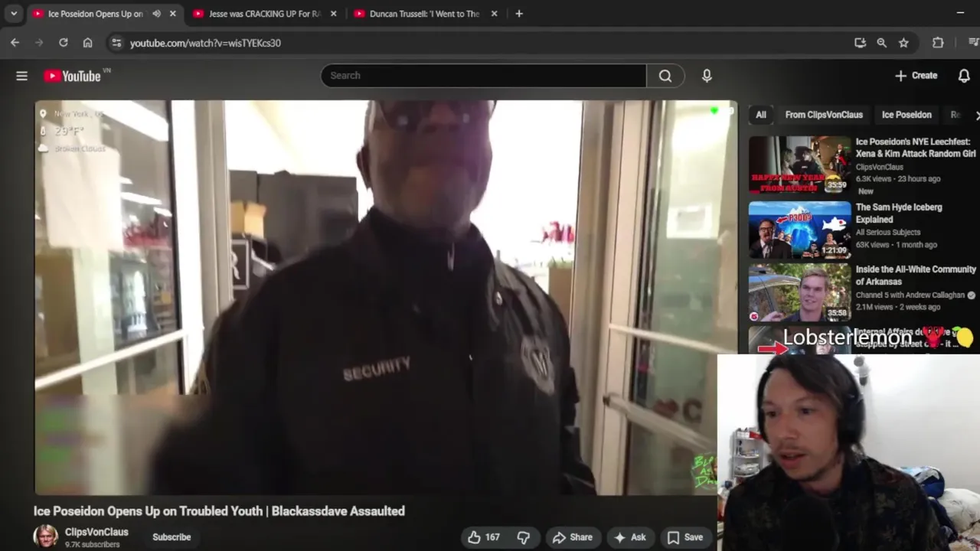Share this video
The height and width of the screenshot is (551, 980).
[x=573, y=537]
